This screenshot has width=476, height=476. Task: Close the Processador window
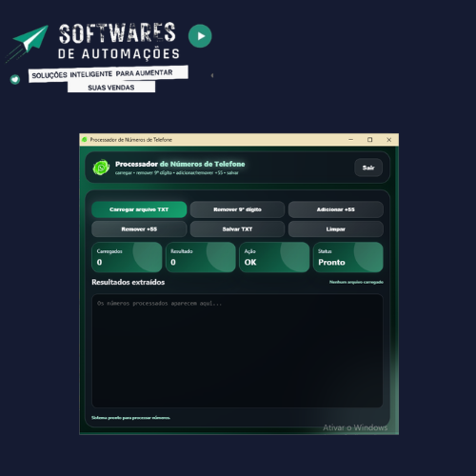point(388,140)
